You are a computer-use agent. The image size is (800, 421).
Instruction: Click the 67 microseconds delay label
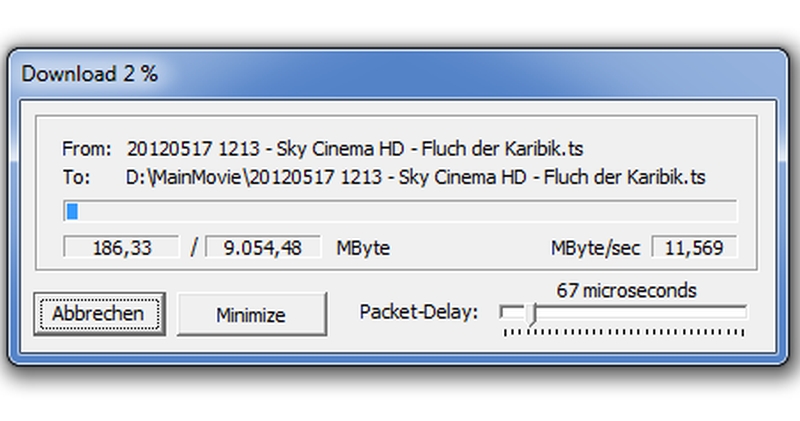(x=627, y=291)
